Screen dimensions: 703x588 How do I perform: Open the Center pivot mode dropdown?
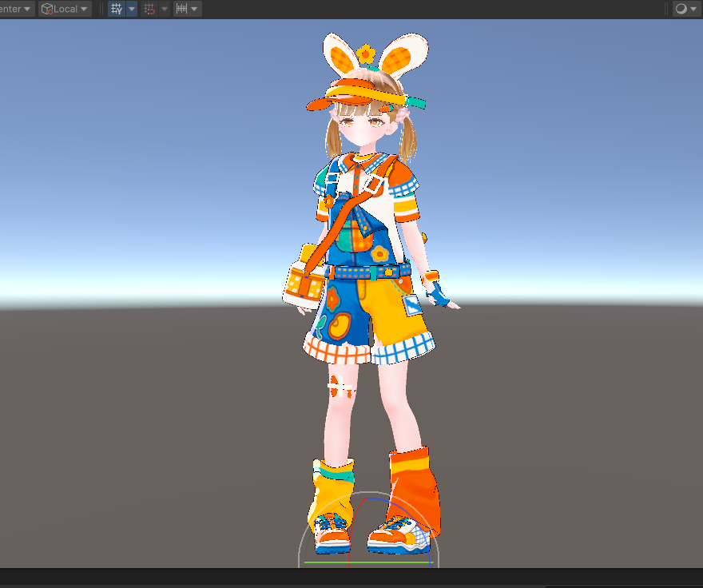click(x=16, y=9)
